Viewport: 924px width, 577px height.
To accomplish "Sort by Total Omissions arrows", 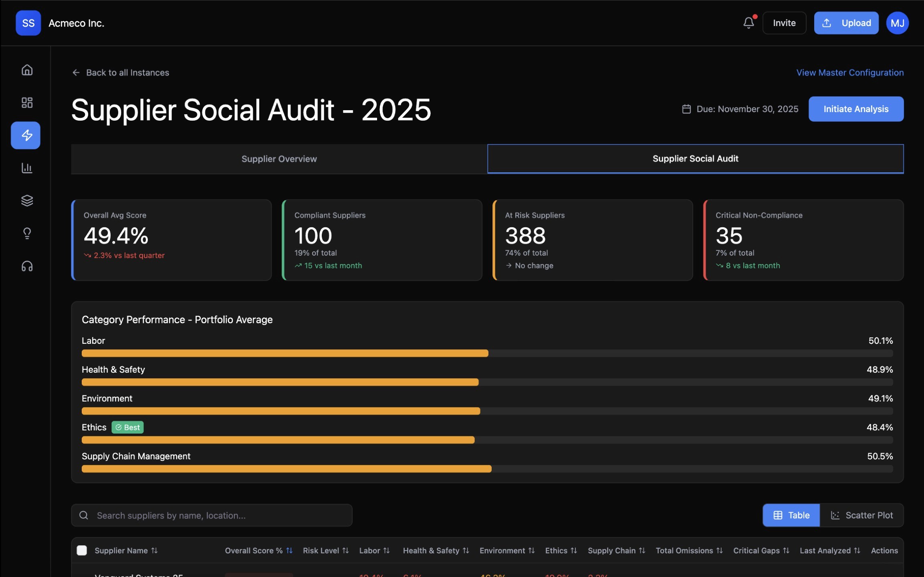I will 719,551.
